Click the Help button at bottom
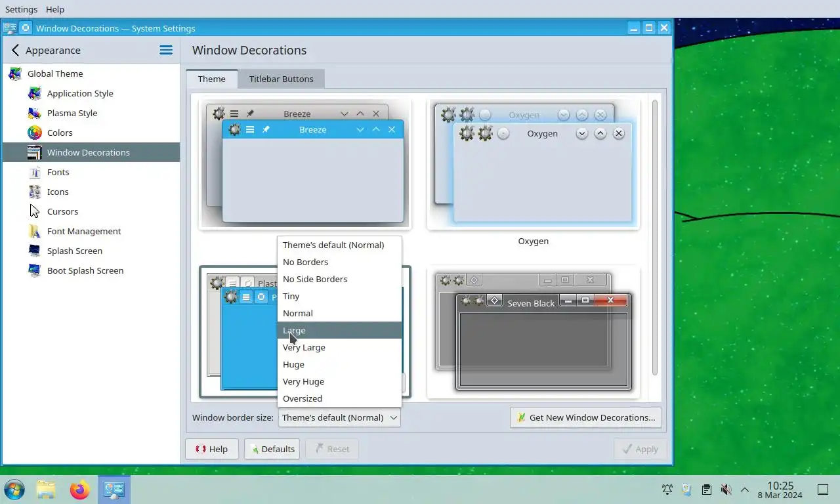This screenshot has width=840, height=504. pos(211,449)
